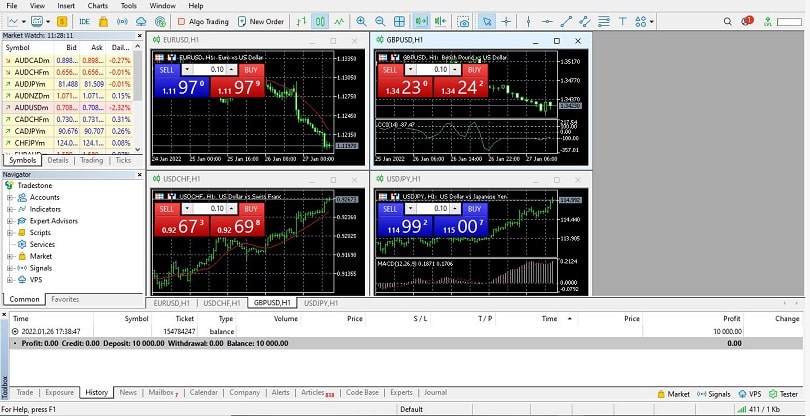
Task: Open the Charts menu
Action: 98,6
